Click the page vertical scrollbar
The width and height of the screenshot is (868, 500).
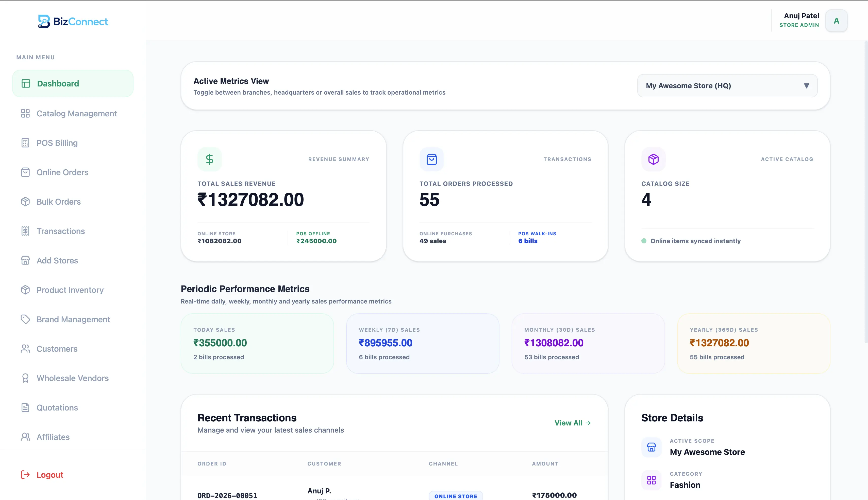point(866,192)
